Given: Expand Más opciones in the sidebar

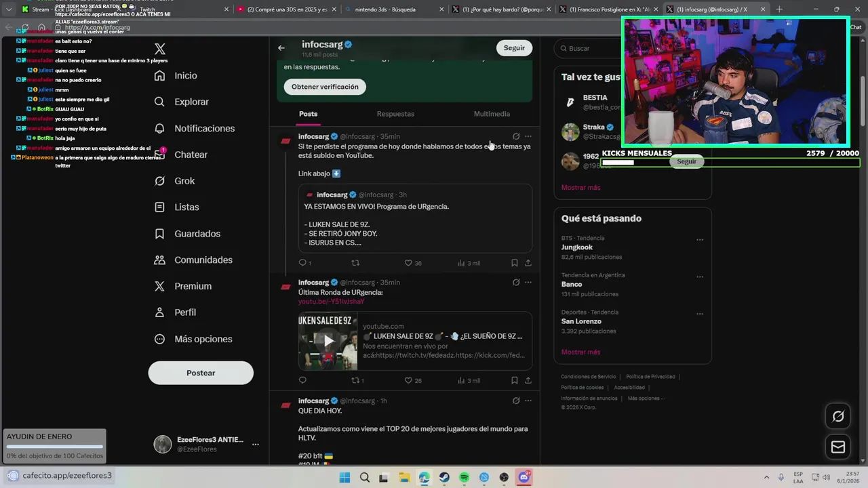Looking at the screenshot, I should (193, 339).
